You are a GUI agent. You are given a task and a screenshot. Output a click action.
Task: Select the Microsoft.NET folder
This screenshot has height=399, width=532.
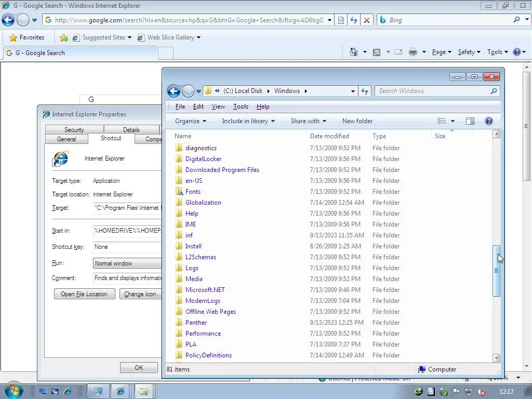click(205, 290)
